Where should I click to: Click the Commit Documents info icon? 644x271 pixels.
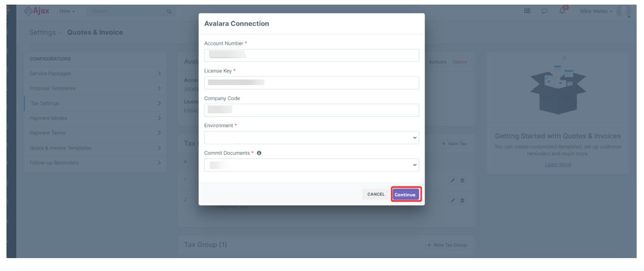pos(259,153)
